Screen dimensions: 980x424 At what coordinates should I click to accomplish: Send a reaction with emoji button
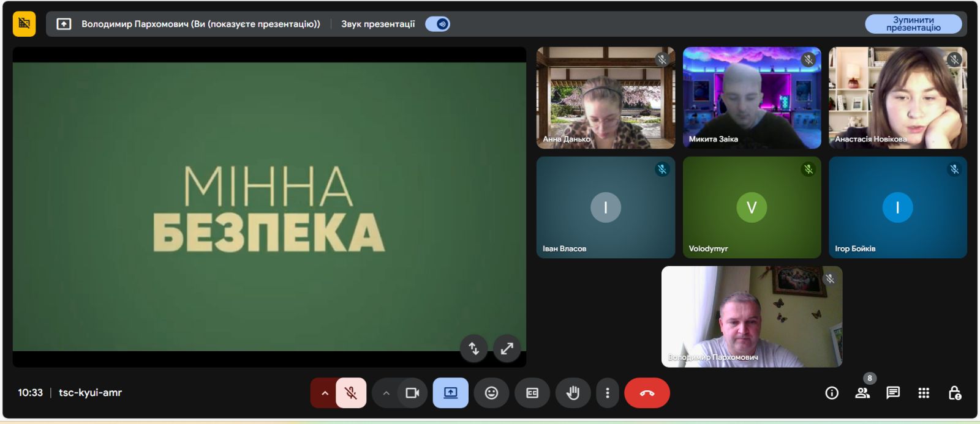491,393
